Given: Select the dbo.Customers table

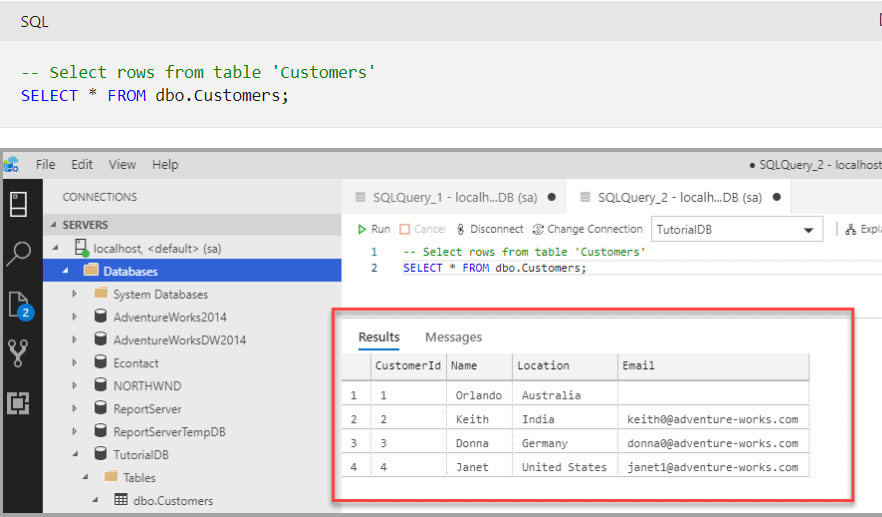Looking at the screenshot, I should click(172, 500).
